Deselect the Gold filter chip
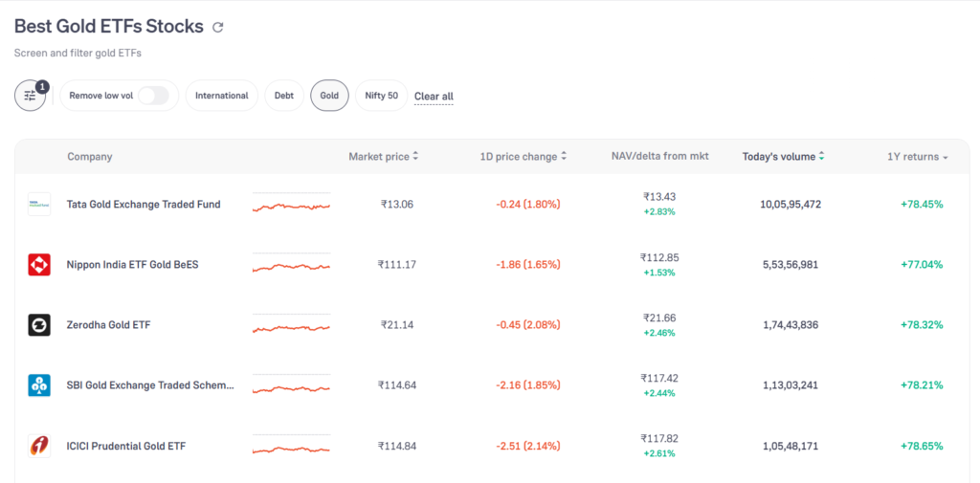 click(x=329, y=96)
